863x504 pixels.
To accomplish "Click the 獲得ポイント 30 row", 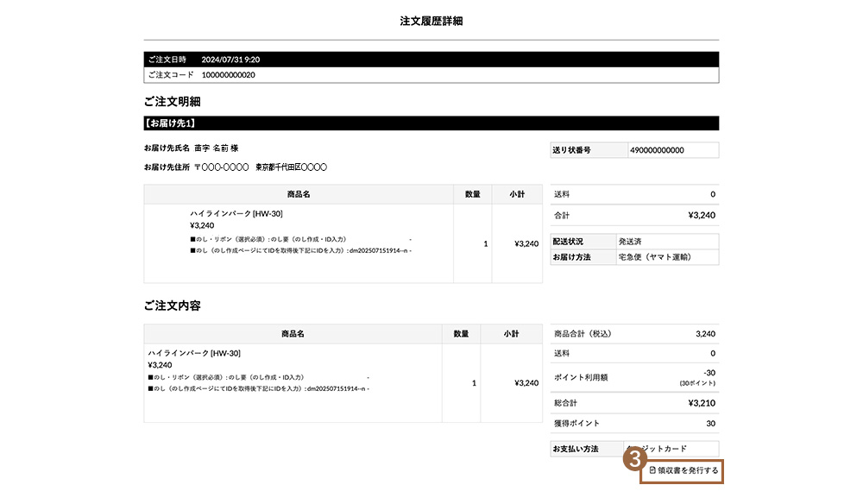I will click(x=634, y=424).
